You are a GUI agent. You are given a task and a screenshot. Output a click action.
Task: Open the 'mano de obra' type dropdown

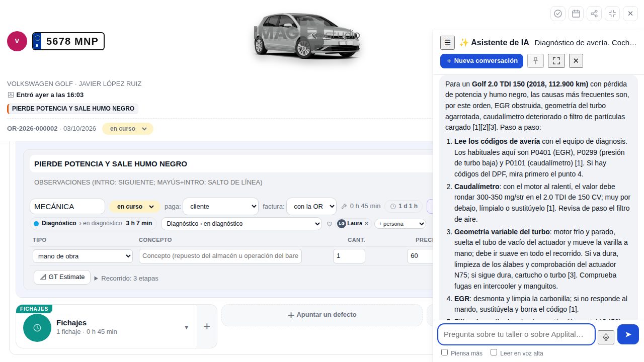pyautogui.click(x=83, y=256)
